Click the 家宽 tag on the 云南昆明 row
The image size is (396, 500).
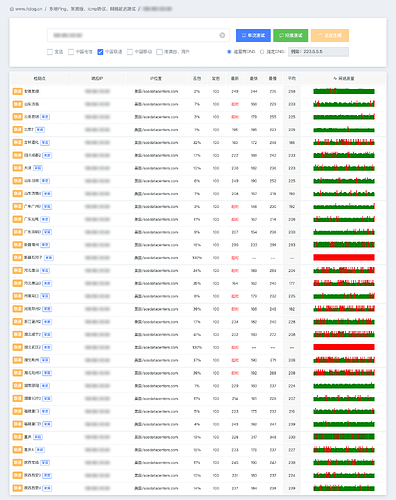coord(45,117)
